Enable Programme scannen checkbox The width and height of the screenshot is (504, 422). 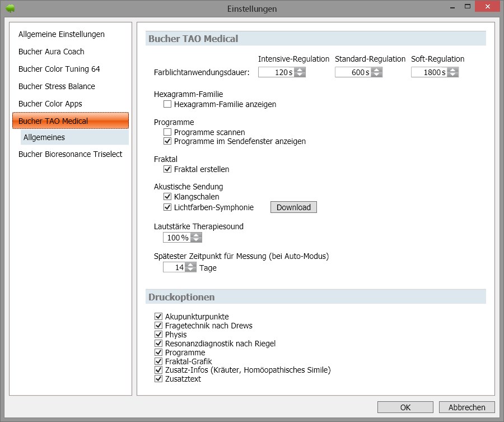tap(167, 132)
